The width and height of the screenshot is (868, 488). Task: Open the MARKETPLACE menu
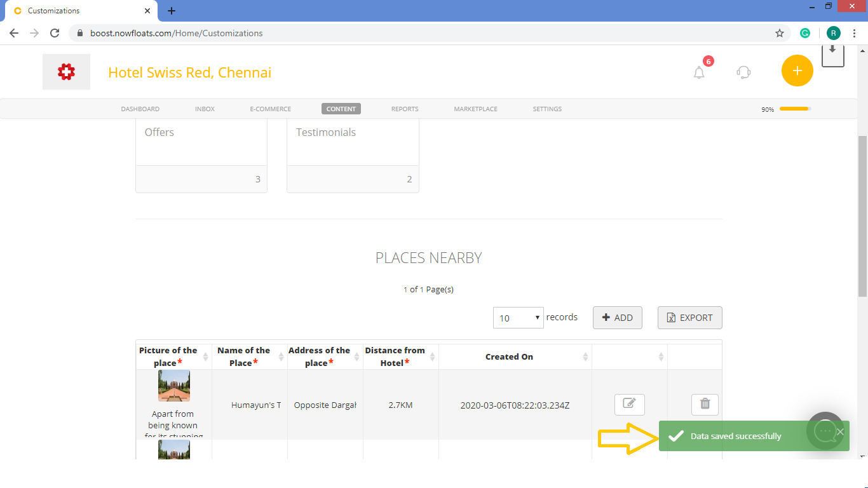pyautogui.click(x=475, y=109)
